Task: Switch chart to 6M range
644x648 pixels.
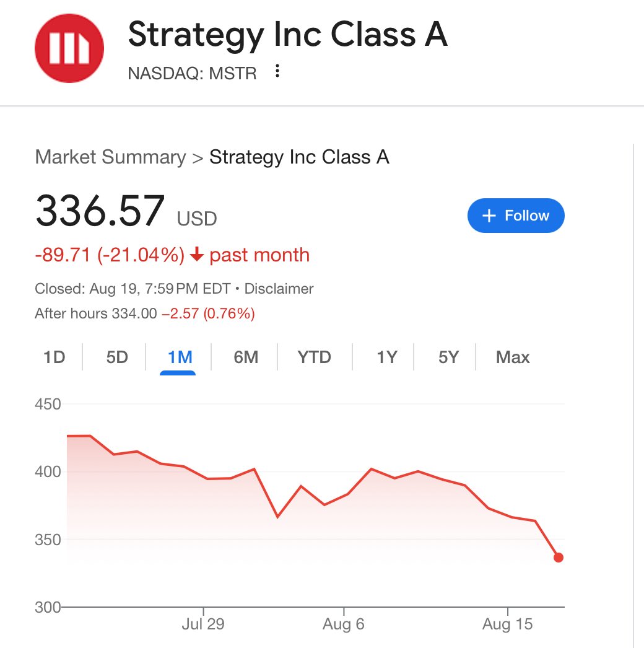Action: coord(246,357)
